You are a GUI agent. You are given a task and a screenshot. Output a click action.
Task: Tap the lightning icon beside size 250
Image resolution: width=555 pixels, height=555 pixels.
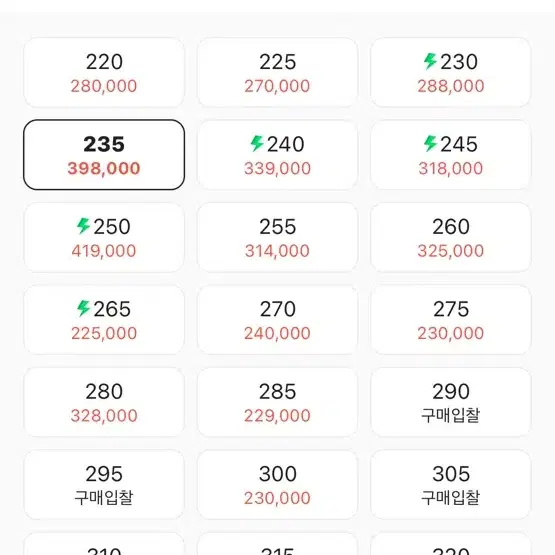[84, 226]
